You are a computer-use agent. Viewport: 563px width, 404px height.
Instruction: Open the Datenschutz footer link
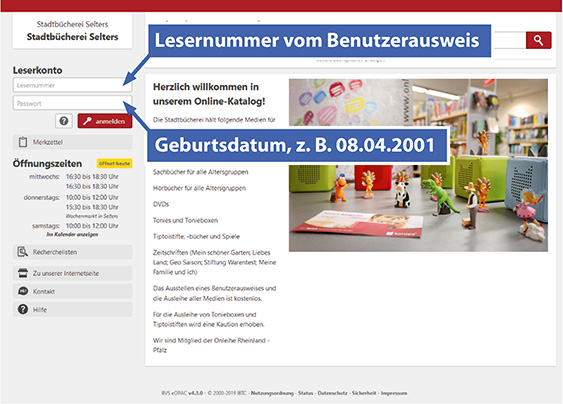(x=332, y=393)
